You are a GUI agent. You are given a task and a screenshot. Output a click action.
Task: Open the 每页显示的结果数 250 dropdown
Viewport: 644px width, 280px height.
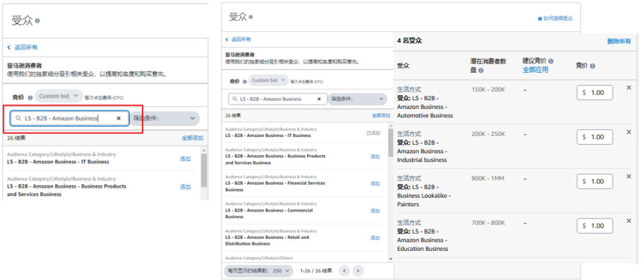pyautogui.click(x=258, y=271)
